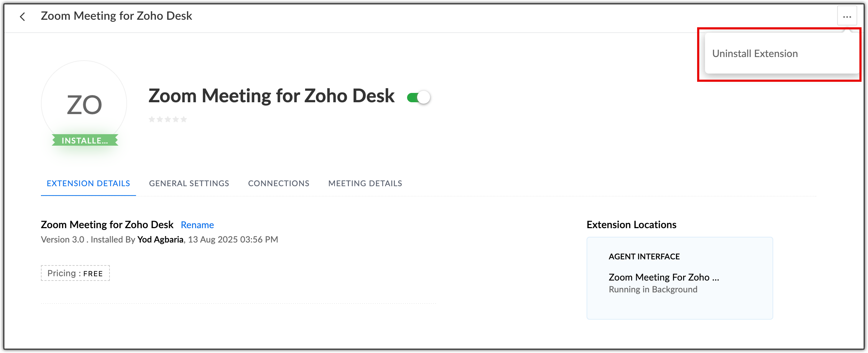The width and height of the screenshot is (868, 353).
Task: Go back using the header arrow
Action: point(22,17)
